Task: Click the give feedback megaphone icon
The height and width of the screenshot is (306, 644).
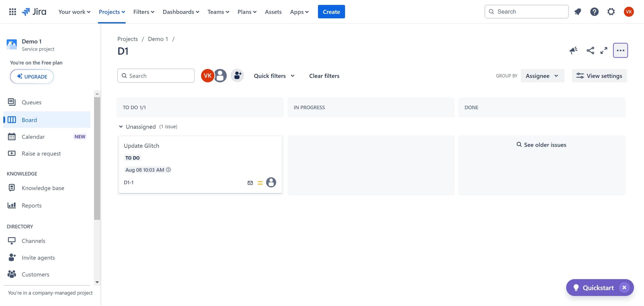Action: (573, 50)
